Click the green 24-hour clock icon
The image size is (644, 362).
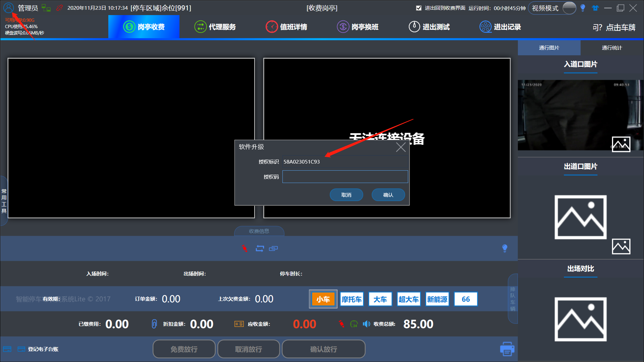[354, 324]
